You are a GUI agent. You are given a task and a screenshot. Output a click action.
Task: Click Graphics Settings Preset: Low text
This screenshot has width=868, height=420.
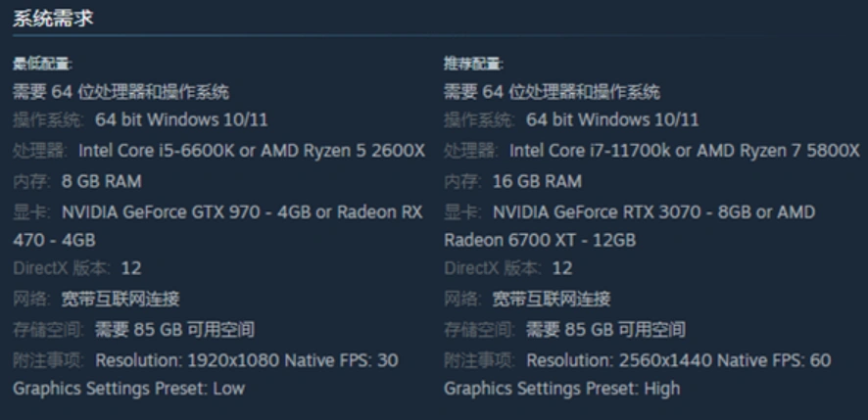point(128,388)
